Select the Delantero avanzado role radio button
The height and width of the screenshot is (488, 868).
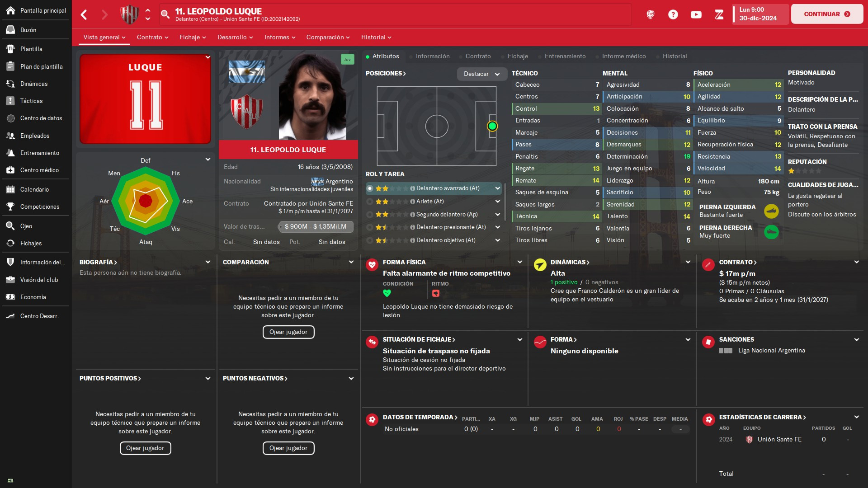(x=370, y=188)
